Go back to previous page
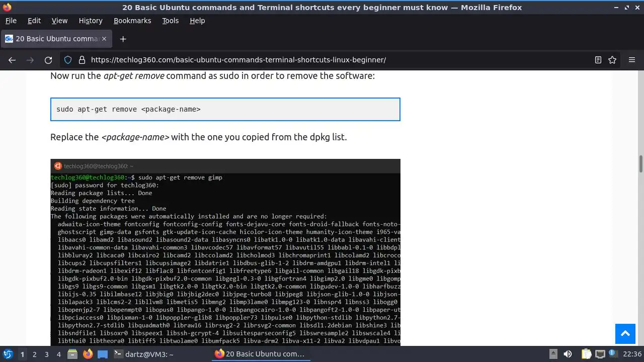644x362 pixels. point(12,60)
